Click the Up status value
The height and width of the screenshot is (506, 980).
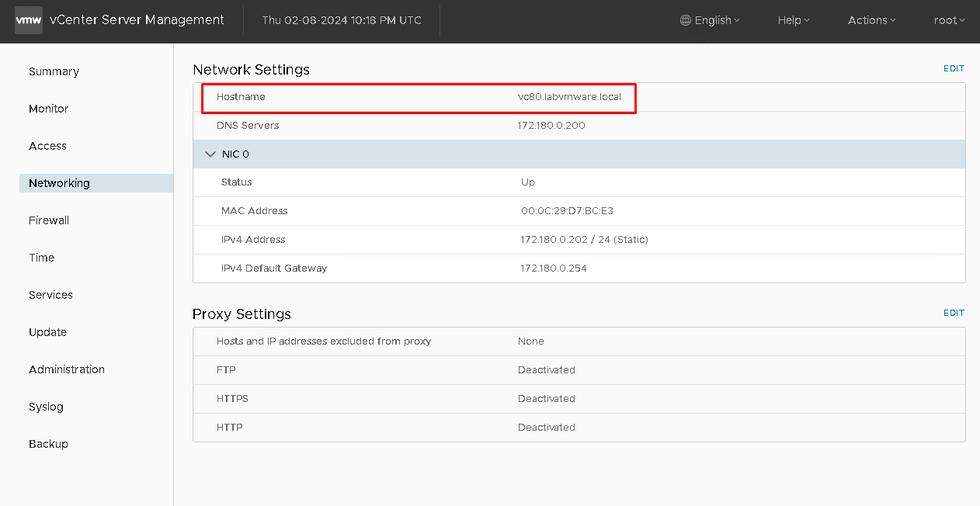[528, 182]
